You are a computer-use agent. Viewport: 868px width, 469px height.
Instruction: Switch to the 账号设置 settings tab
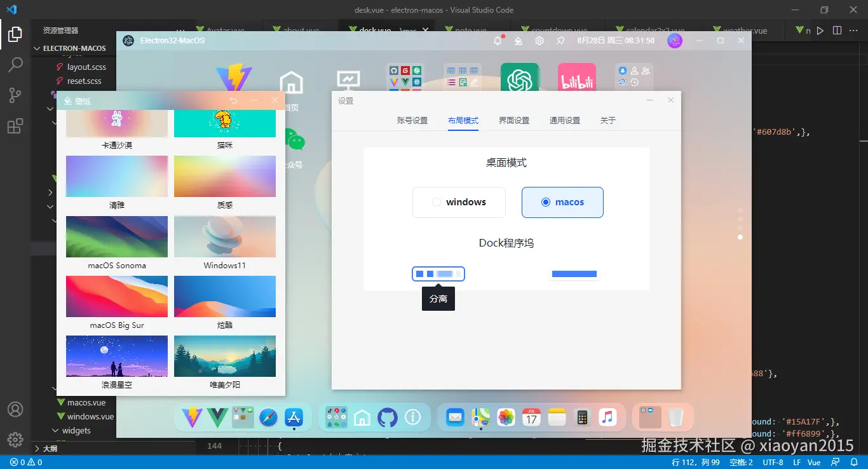coord(412,119)
